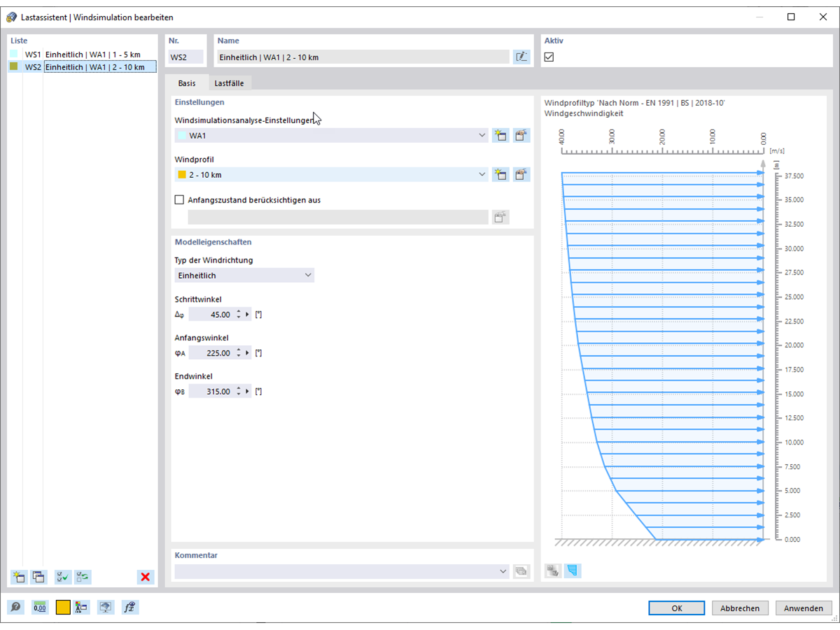Click the Einstellungen section heading
The height and width of the screenshot is (630, 840).
[x=199, y=102]
